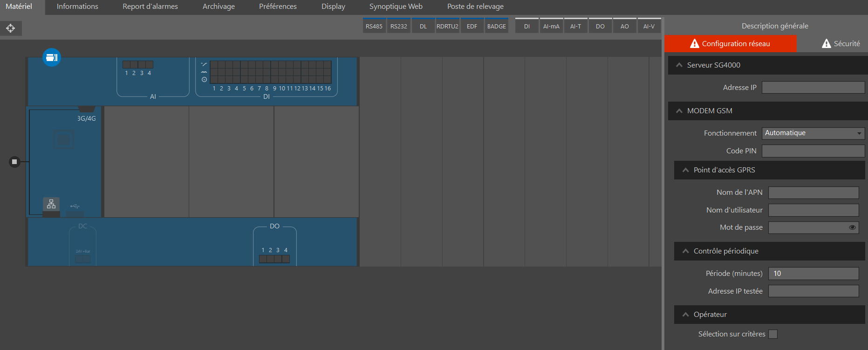The image size is (868, 350).
Task: Click the blue device module icon
Action: (52, 57)
